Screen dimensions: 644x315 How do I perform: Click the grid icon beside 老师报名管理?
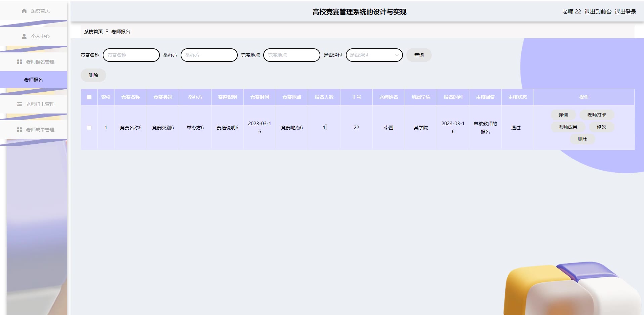pyautogui.click(x=19, y=62)
